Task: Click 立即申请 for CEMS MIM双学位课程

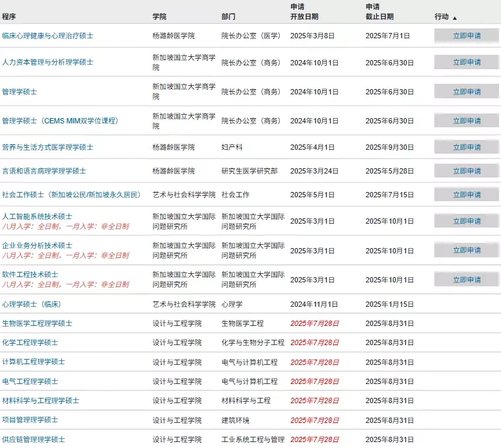Action: tap(467, 121)
